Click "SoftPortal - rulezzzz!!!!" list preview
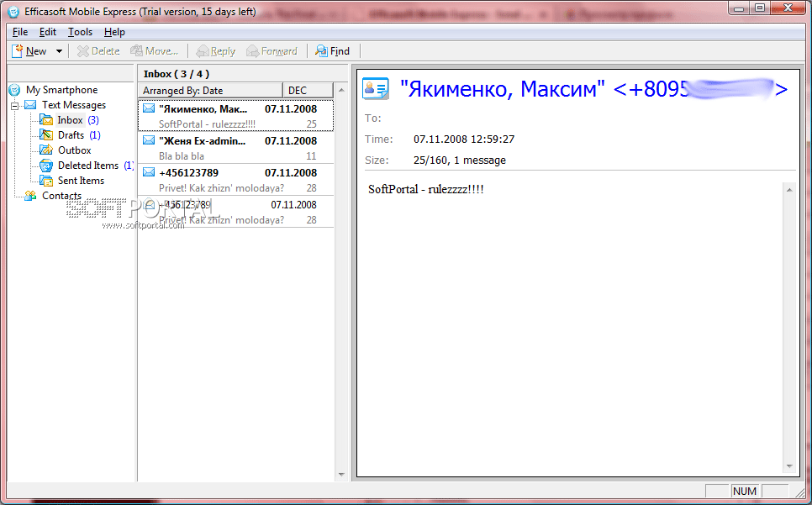Viewport: 812px width, 505px height. tap(207, 124)
